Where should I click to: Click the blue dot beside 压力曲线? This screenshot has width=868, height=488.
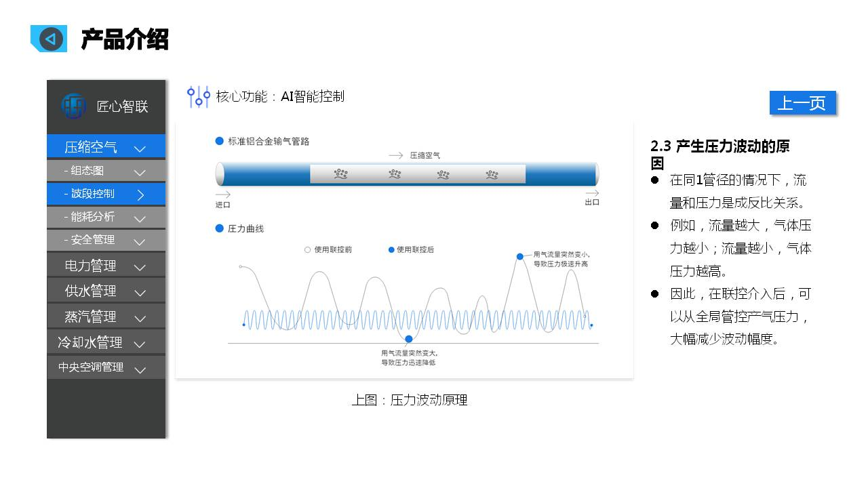(x=219, y=228)
